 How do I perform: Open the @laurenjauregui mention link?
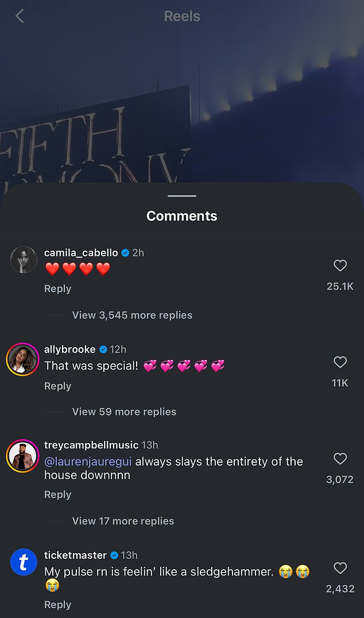click(88, 461)
